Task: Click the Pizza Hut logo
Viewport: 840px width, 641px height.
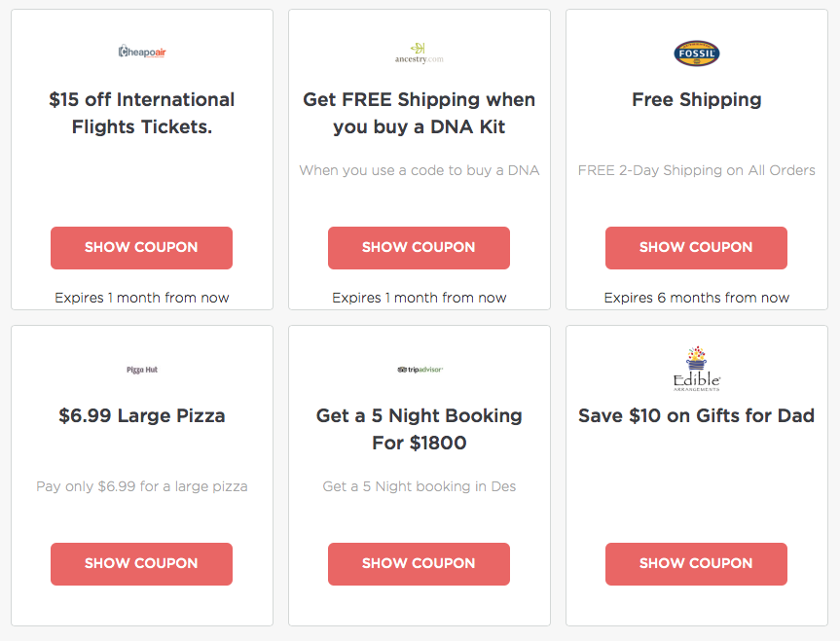Action: click(x=142, y=370)
